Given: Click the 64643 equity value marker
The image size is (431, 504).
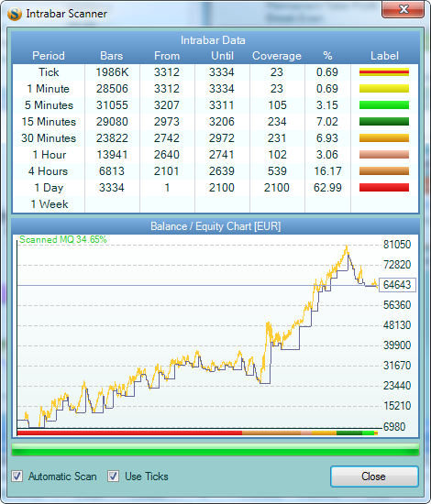Looking at the screenshot, I should pos(397,285).
